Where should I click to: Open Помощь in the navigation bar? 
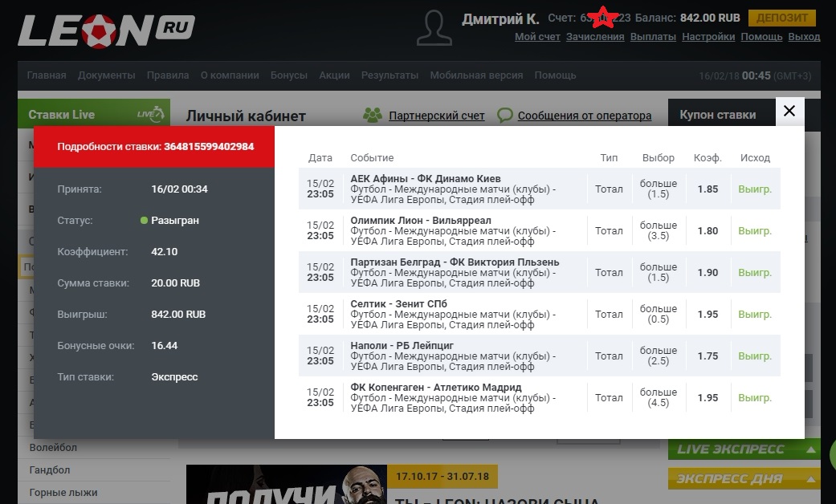[x=555, y=75]
